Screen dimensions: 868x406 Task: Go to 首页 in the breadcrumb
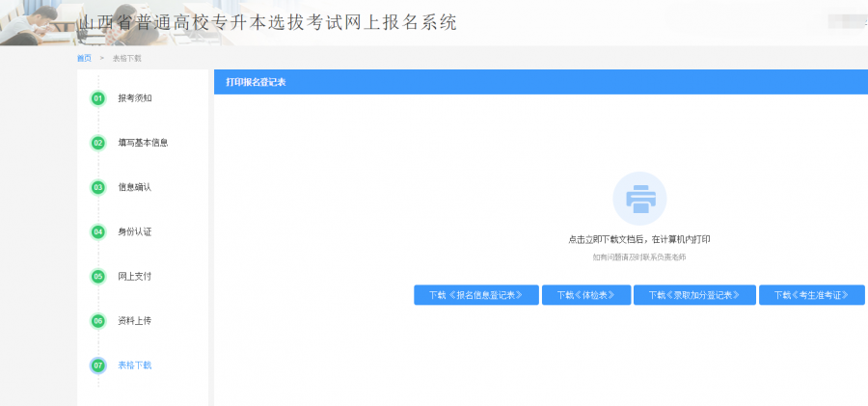pos(84,59)
